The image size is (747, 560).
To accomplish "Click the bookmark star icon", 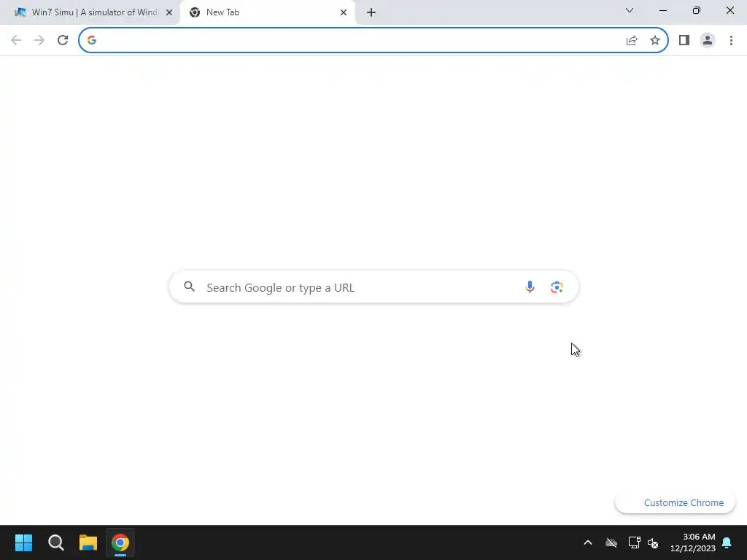I will coord(655,40).
